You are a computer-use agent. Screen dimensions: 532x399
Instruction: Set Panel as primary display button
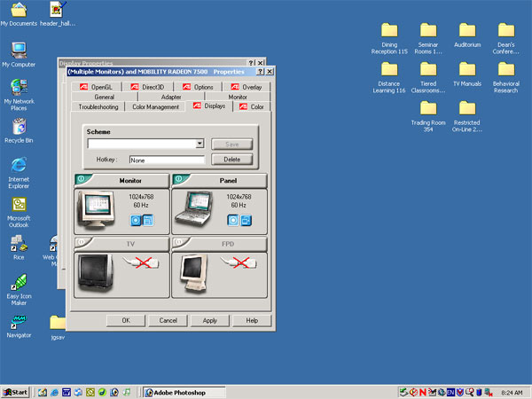click(x=233, y=221)
